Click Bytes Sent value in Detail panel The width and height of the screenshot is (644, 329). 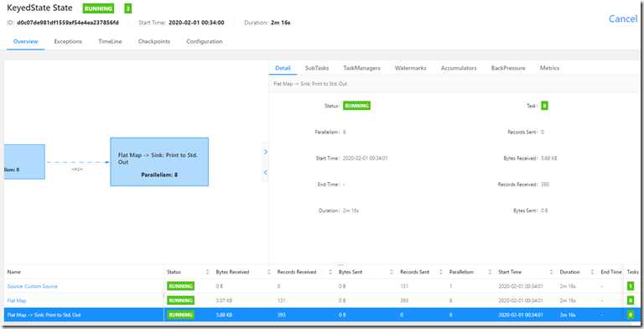[x=544, y=211]
